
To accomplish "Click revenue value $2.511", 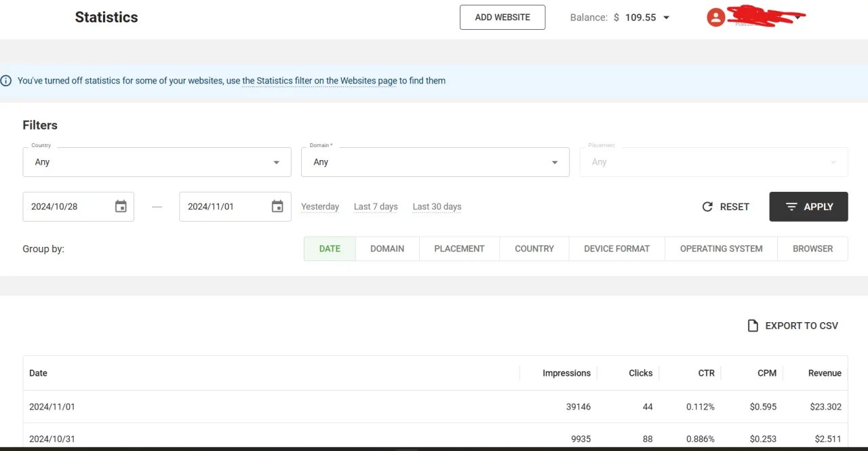I will [x=828, y=439].
